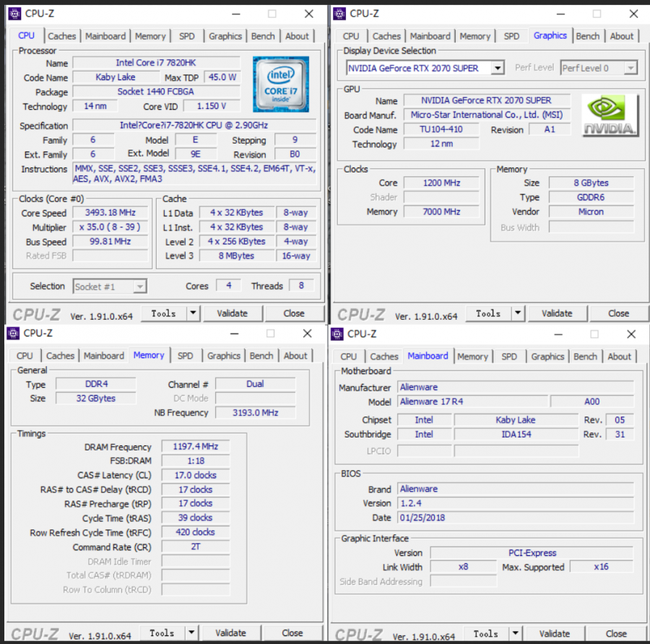Click the processor name field Intel Core i7 7820HK

point(156,63)
